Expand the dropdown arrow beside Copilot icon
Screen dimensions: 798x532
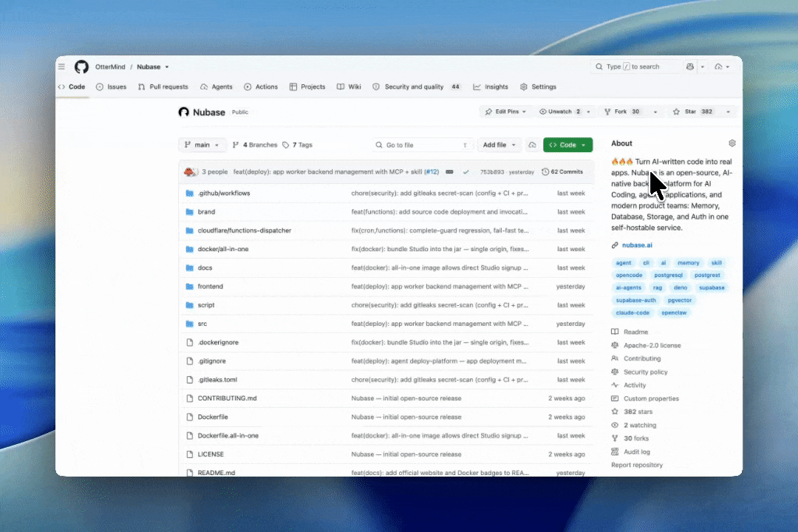coord(703,66)
